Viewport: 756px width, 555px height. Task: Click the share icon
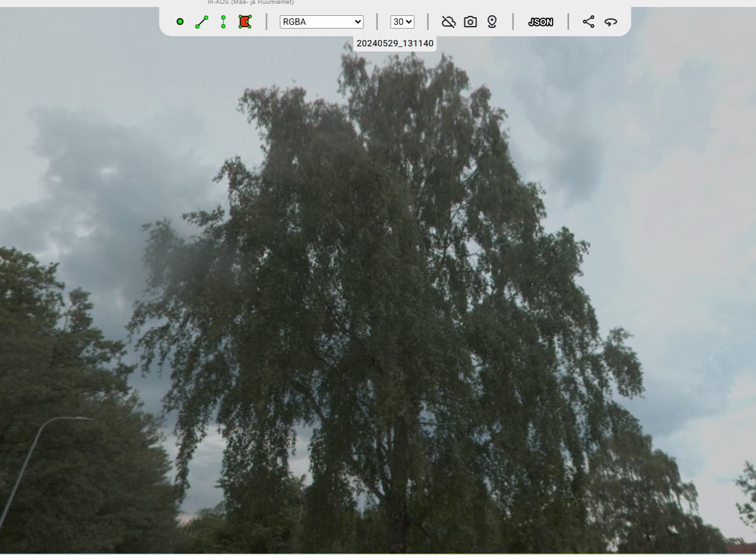pyautogui.click(x=589, y=22)
